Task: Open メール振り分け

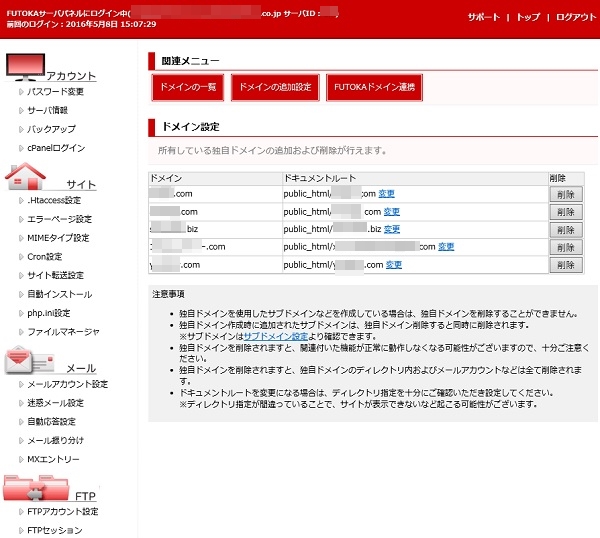Action: pos(55,440)
